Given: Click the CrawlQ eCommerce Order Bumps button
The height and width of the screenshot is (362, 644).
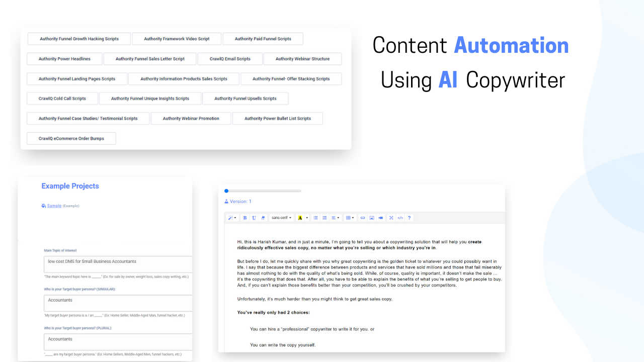Looking at the screenshot, I should coord(71,138).
